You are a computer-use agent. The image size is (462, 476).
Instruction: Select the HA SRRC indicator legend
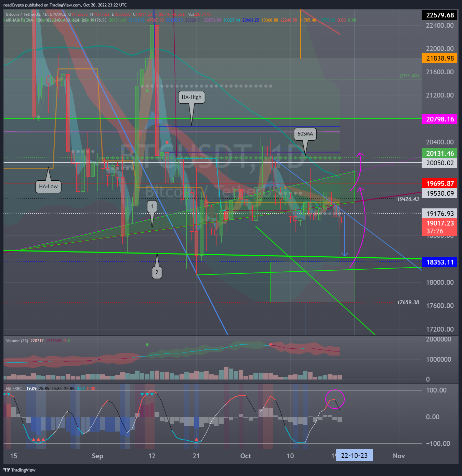14,389
